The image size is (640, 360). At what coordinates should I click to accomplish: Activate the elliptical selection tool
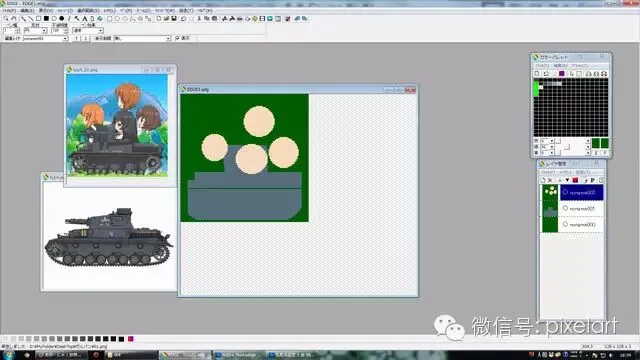(x=117, y=19)
